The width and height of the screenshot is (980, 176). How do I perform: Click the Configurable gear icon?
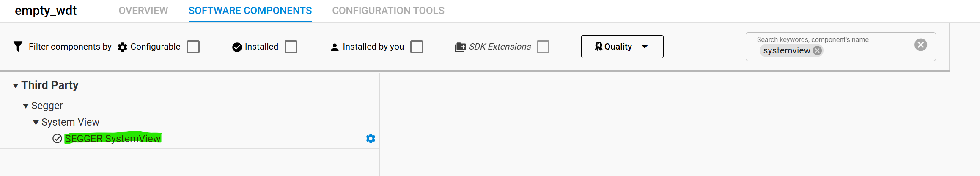122,47
